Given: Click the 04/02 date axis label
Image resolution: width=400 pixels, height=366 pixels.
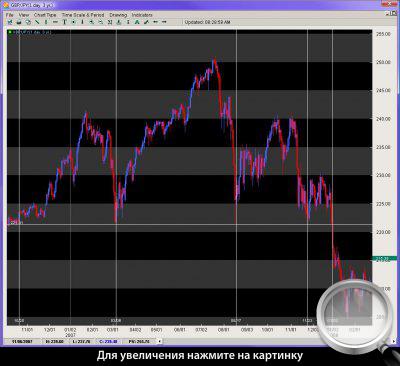Looking at the screenshot, I should tap(135, 330).
